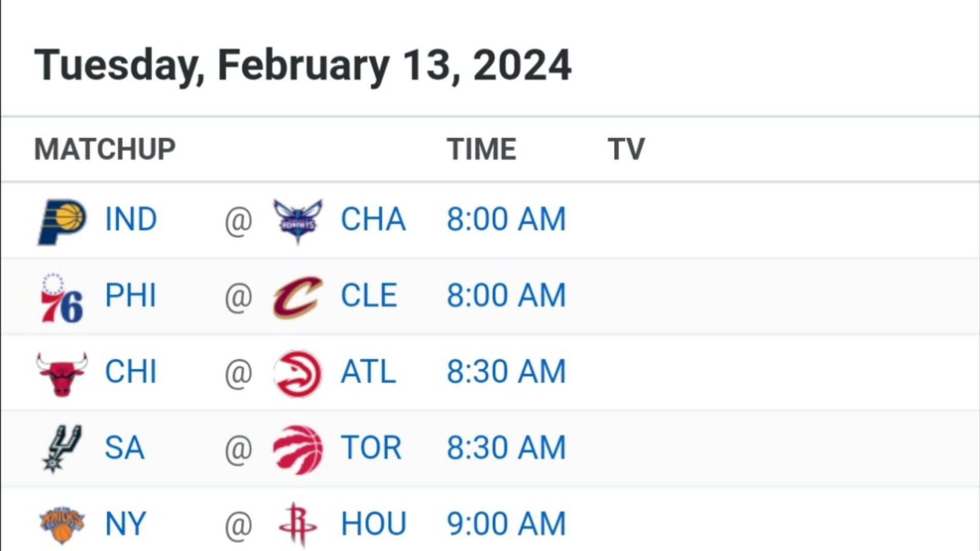
Task: Click the Atlanta Hawks logo
Action: coord(298,374)
